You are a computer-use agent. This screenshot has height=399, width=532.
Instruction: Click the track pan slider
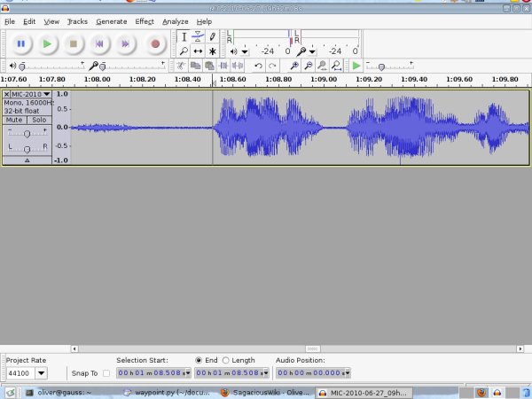[27, 147]
